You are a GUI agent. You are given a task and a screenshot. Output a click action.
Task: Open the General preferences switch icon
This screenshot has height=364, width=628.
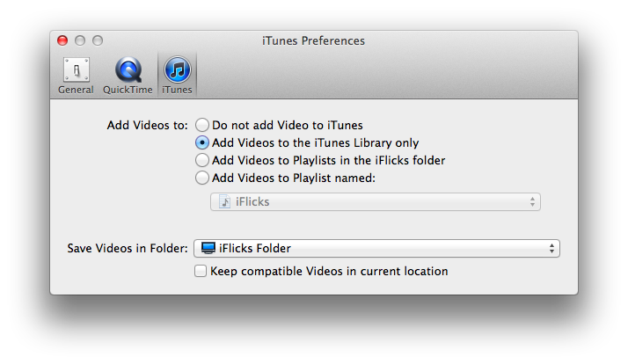pos(77,70)
